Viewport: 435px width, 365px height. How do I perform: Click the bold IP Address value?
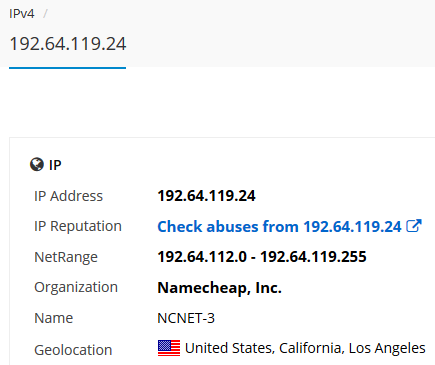[206, 196]
